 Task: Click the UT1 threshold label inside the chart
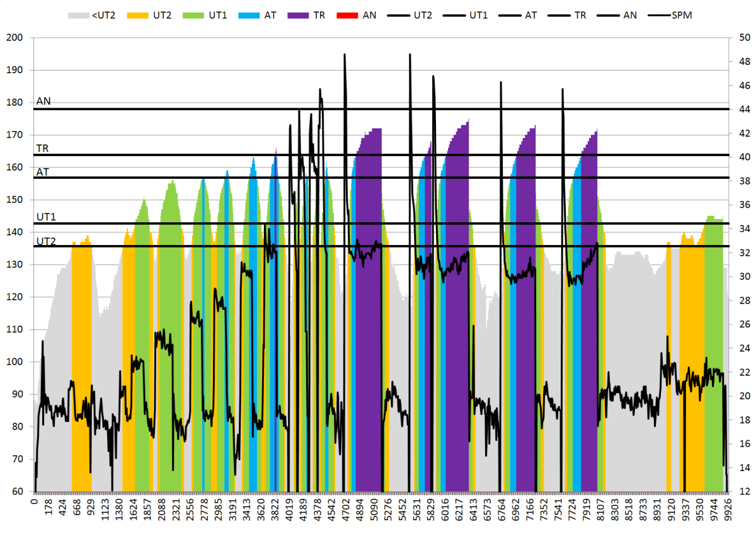(x=46, y=217)
